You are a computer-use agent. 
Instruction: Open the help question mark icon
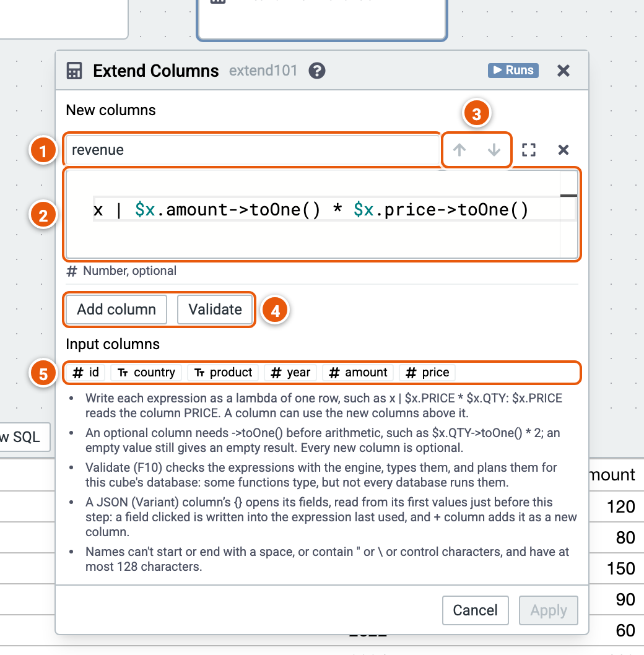317,71
